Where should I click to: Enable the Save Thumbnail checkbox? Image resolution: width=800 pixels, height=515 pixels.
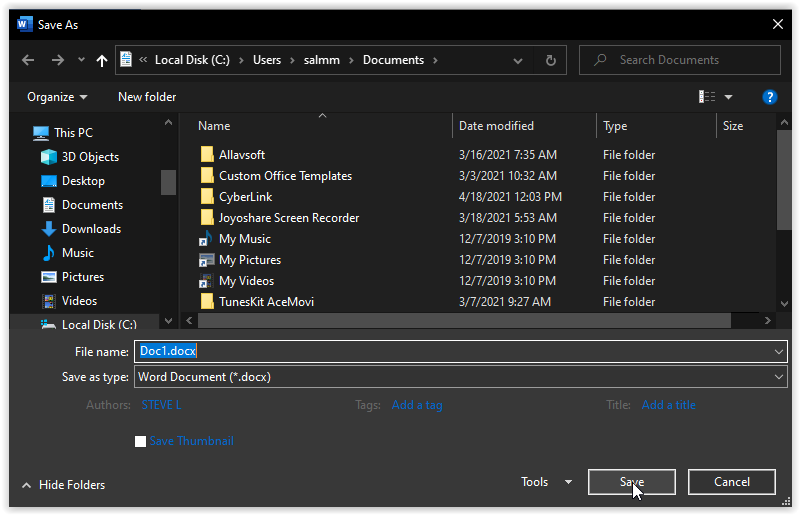point(141,441)
